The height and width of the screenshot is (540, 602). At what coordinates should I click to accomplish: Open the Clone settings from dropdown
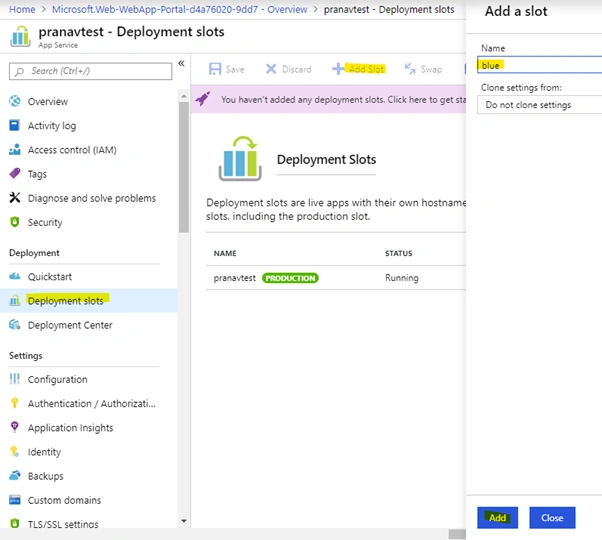(539, 105)
